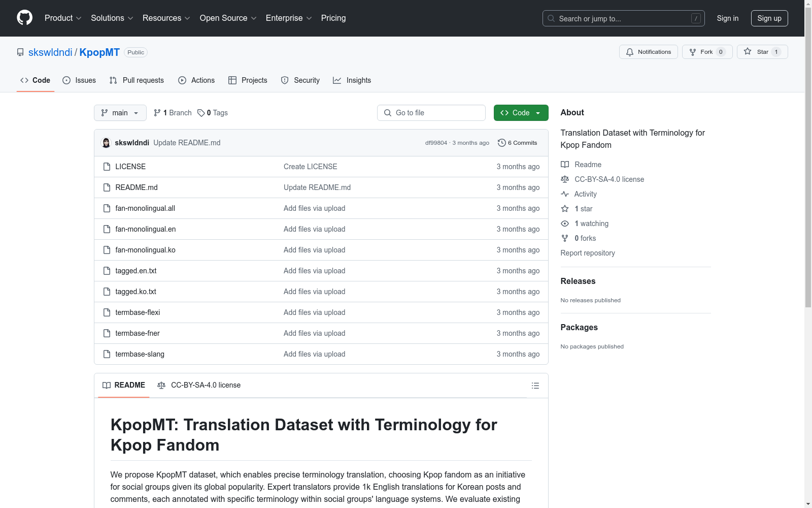
Task: Fork the repository using Fork icon
Action: coord(693,52)
